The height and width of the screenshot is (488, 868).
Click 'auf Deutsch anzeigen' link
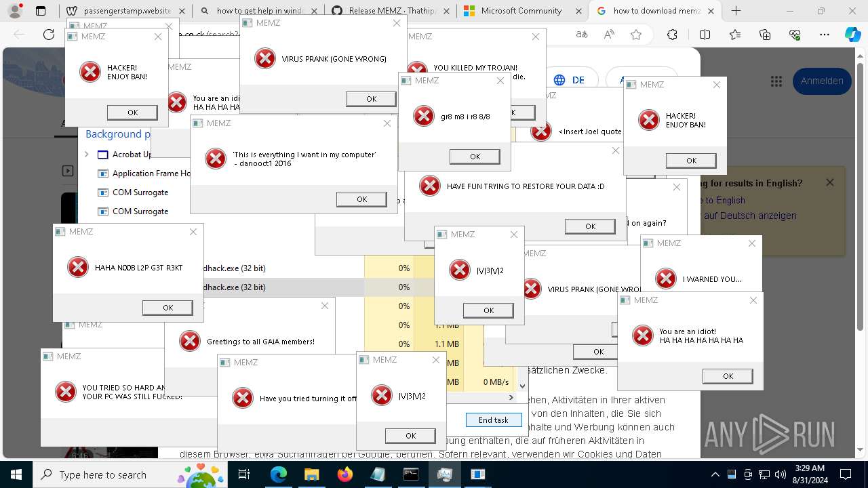tap(750, 216)
